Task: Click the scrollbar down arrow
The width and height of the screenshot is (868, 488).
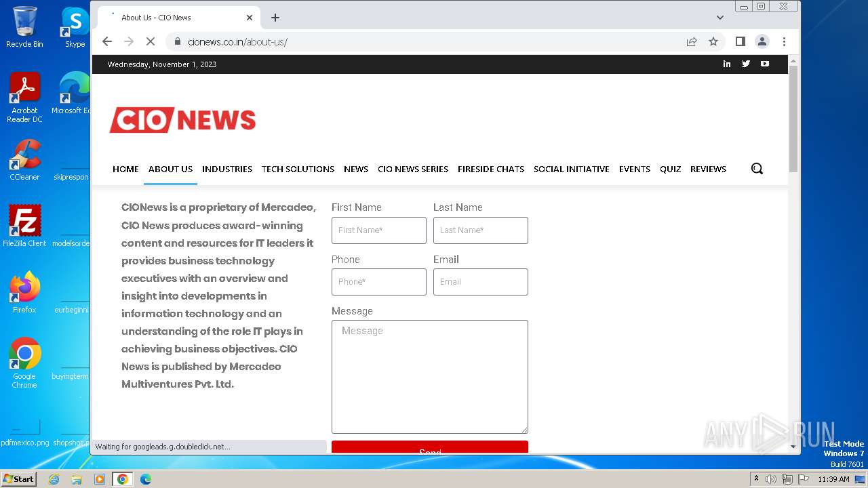Action: click(793, 447)
